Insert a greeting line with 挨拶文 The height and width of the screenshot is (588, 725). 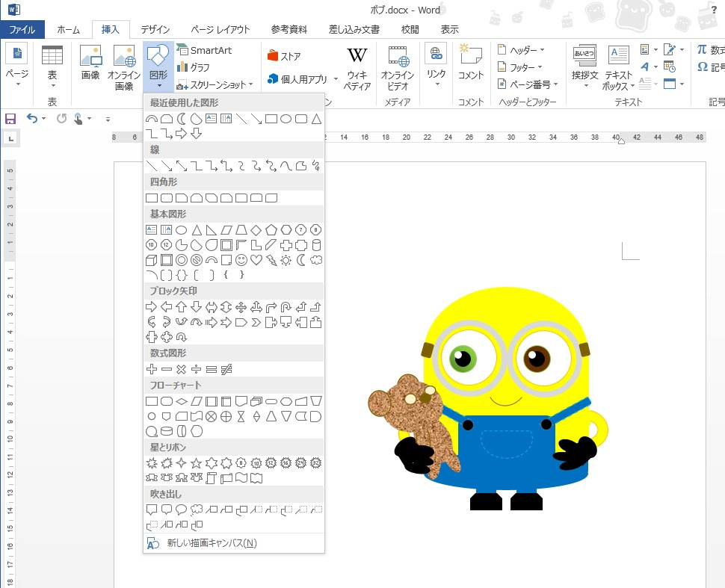coord(584,66)
